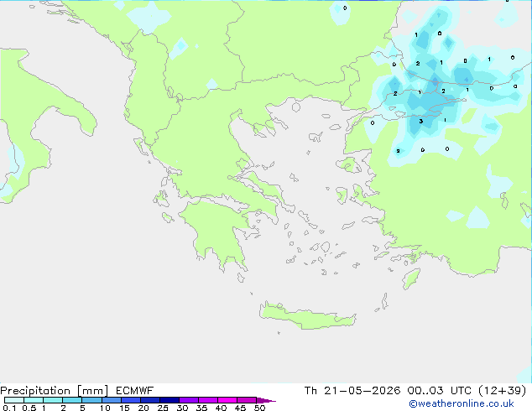Image resolution: width=532 pixels, height=411 pixels.
Task: Click the '40' legend scale number
Action: coord(221,408)
